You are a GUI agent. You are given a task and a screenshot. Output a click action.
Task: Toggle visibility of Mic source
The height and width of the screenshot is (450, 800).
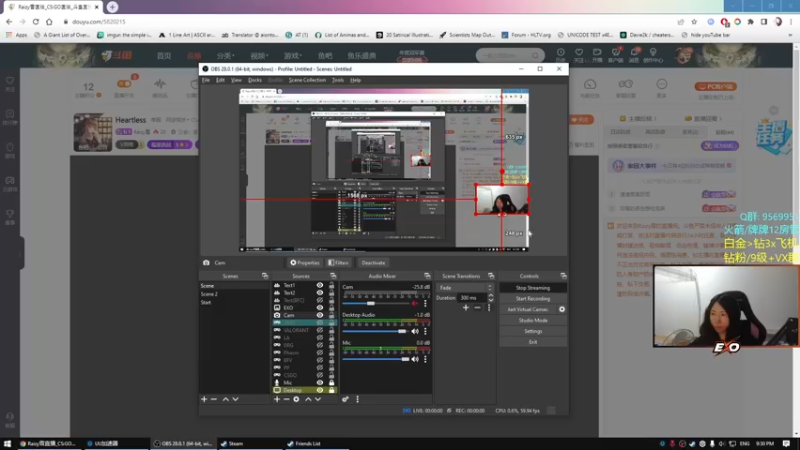tap(320, 383)
